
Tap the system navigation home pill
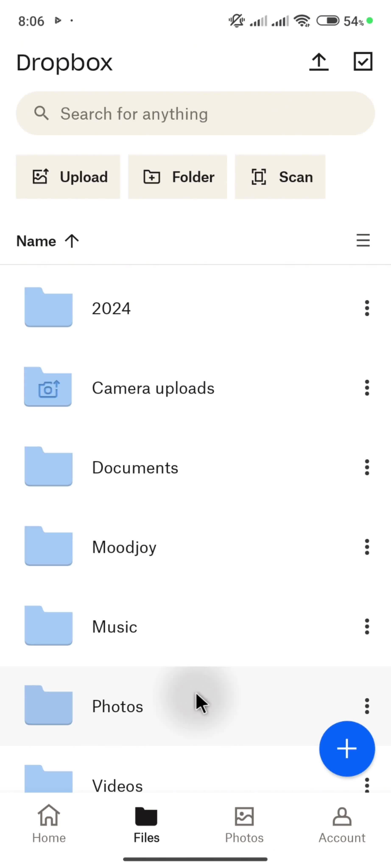coord(195,859)
